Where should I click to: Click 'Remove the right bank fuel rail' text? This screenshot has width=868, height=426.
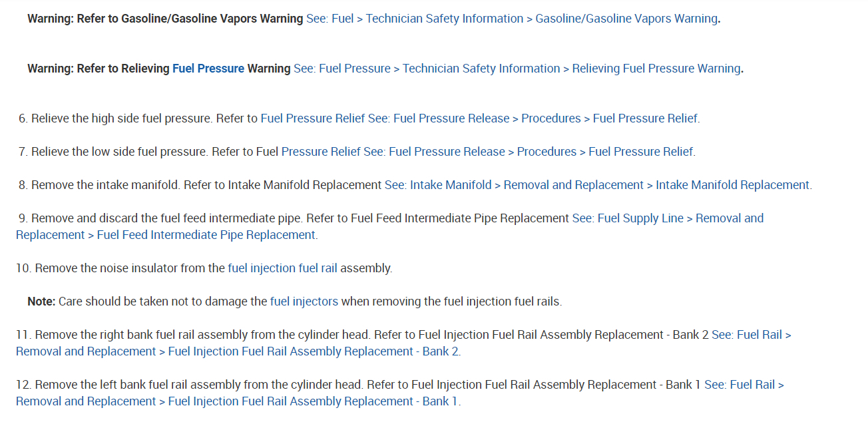pyautogui.click(x=133, y=335)
